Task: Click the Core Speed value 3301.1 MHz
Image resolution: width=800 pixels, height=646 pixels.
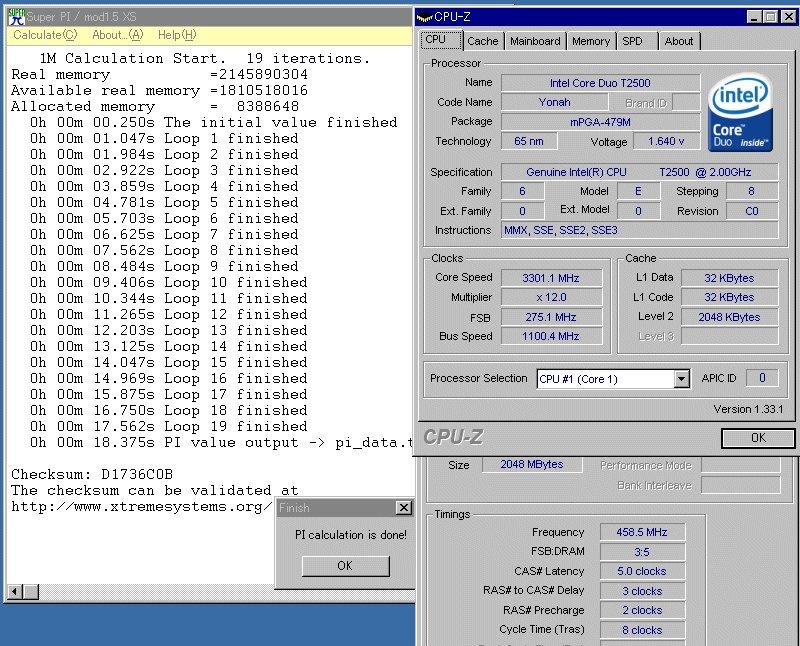Action: [x=551, y=278]
